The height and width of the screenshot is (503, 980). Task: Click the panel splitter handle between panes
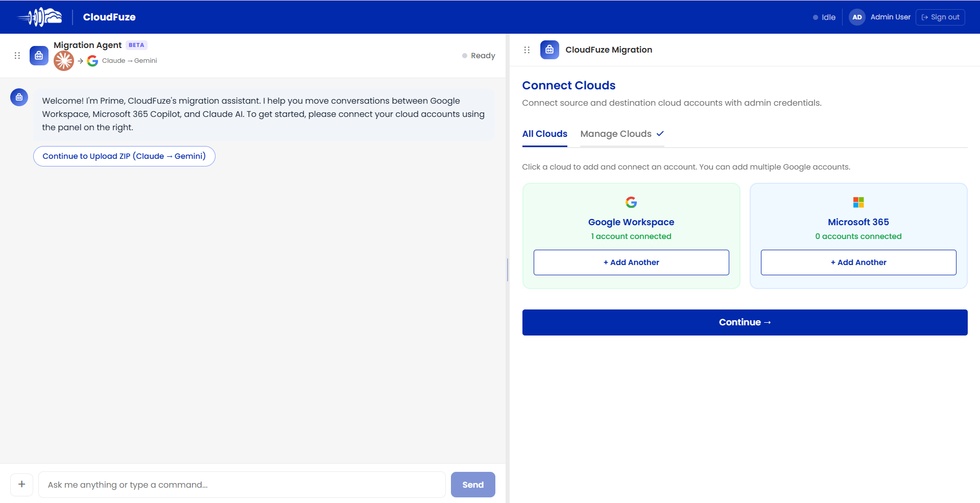[x=508, y=270]
